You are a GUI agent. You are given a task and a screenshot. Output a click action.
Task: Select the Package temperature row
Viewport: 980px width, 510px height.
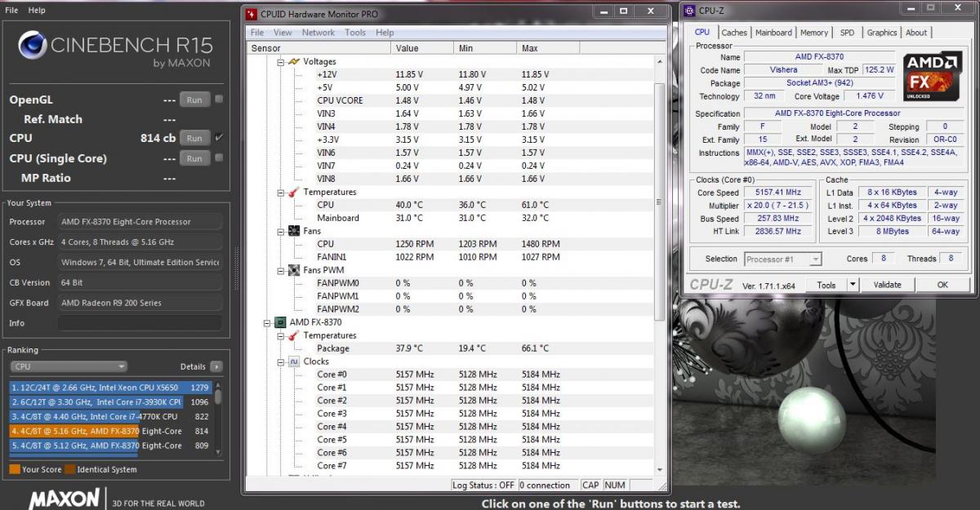pyautogui.click(x=451, y=348)
